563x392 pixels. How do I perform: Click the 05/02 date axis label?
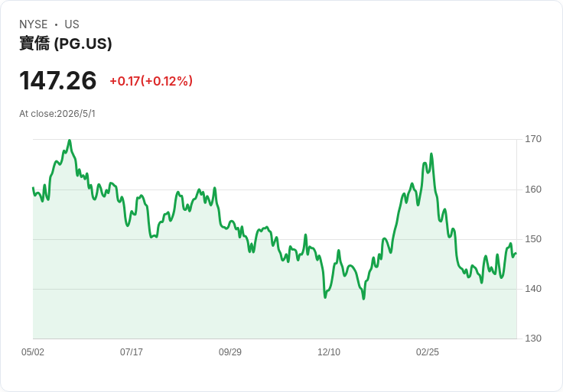click(33, 352)
